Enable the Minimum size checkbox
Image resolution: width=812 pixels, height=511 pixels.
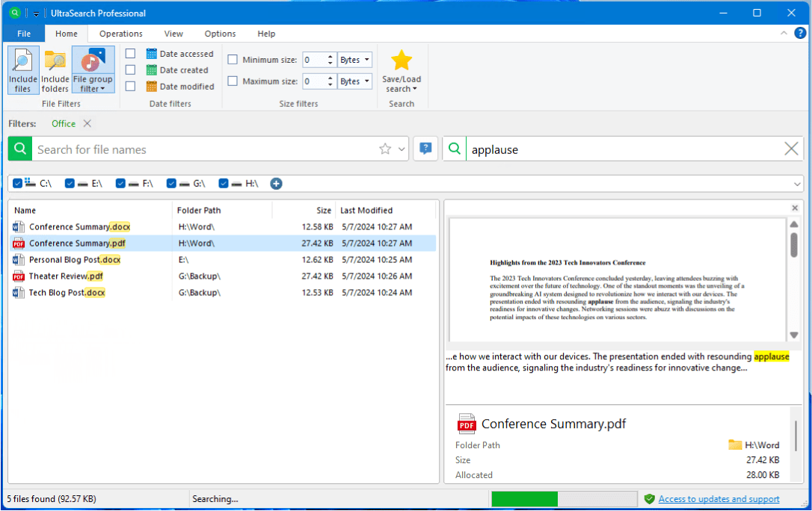coord(233,60)
